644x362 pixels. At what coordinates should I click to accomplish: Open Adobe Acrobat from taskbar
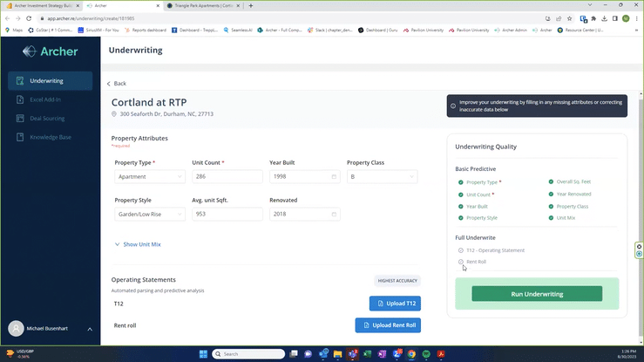click(441, 354)
